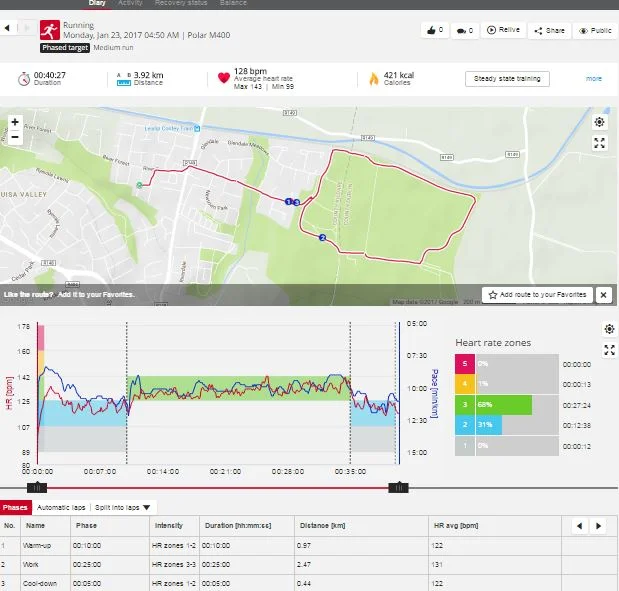
Task: Click the Relive button
Action: pyautogui.click(x=505, y=31)
